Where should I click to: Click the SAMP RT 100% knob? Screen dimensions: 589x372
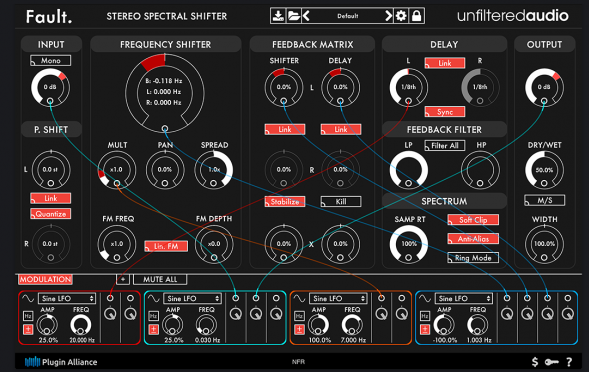click(409, 244)
